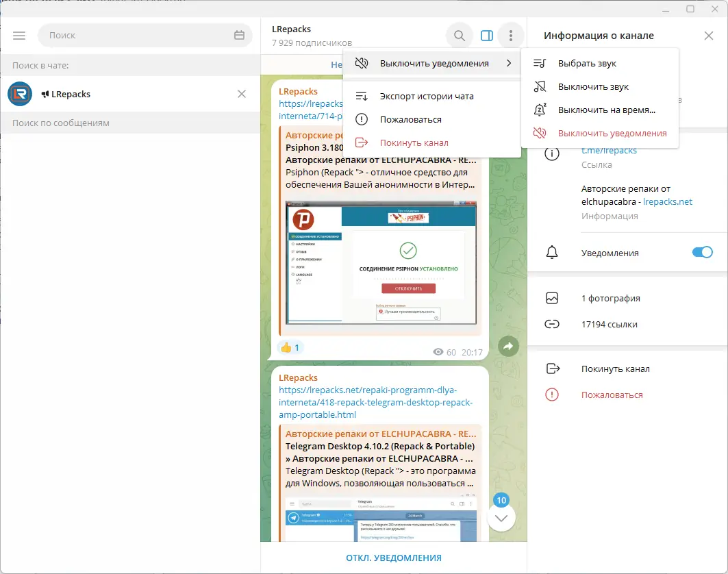Click the photo icon beside "1 фотография"
The image size is (728, 574).
(x=553, y=298)
